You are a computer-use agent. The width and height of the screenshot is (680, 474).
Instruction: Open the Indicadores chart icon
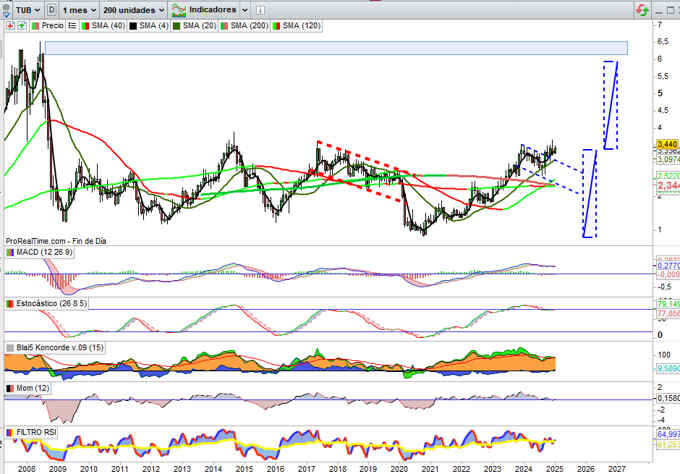pos(178,10)
